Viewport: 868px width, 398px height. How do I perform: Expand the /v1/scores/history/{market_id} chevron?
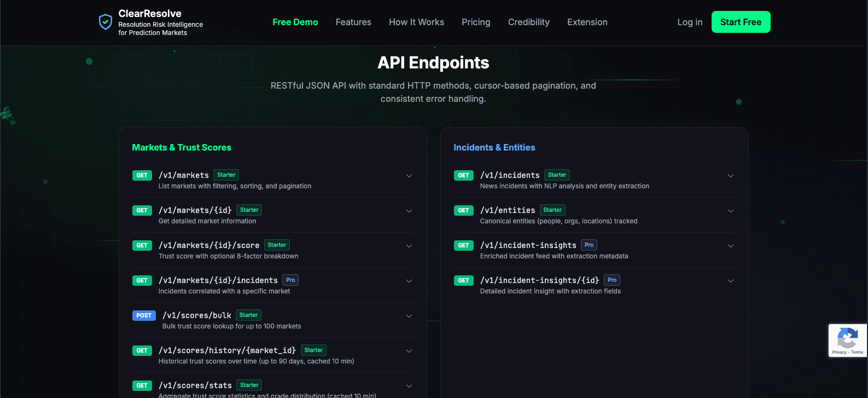[x=409, y=351]
